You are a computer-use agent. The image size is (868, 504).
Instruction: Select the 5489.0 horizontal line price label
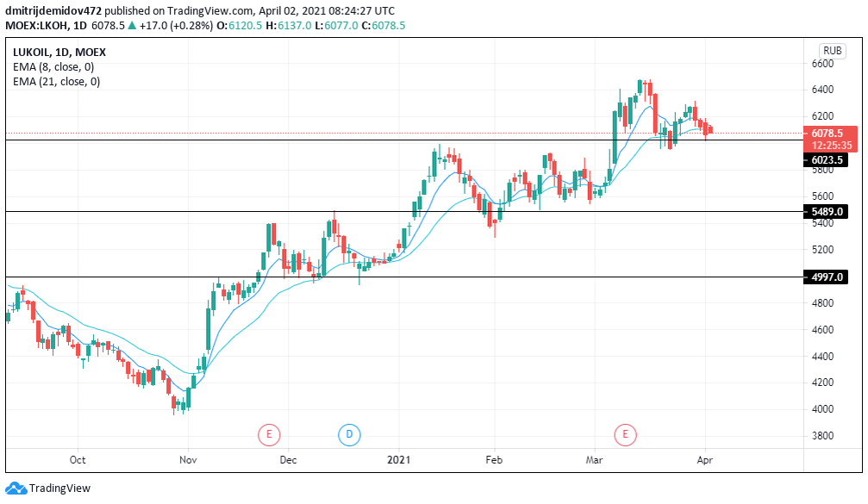[827, 211]
